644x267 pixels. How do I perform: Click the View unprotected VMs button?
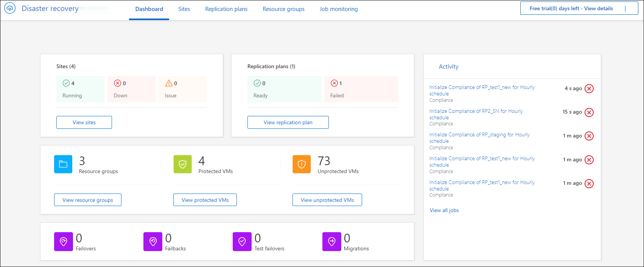click(x=327, y=200)
